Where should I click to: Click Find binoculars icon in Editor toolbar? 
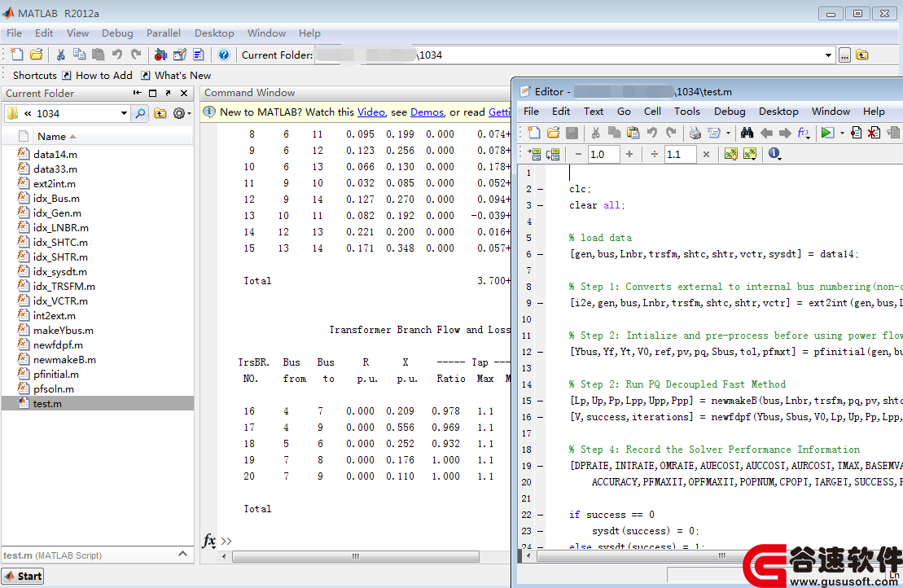(747, 133)
